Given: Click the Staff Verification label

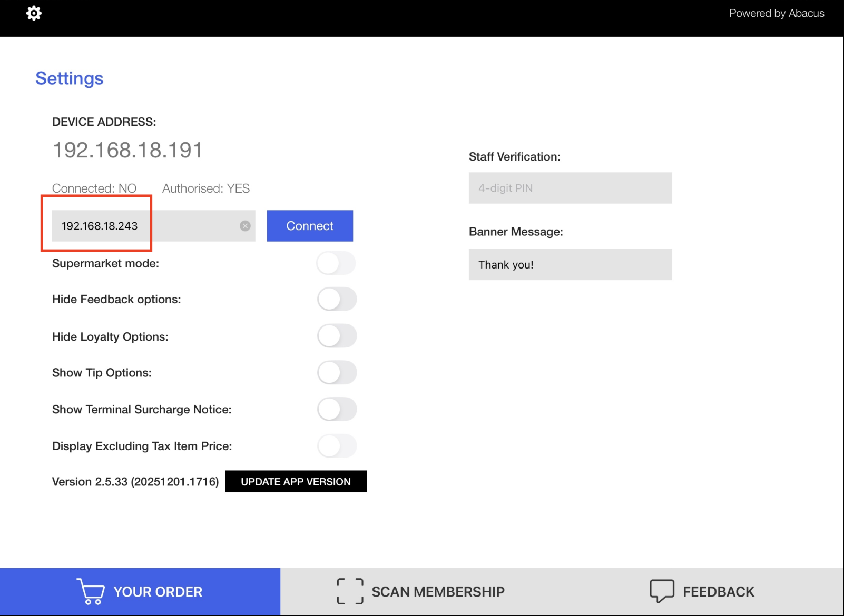Looking at the screenshot, I should tap(515, 157).
